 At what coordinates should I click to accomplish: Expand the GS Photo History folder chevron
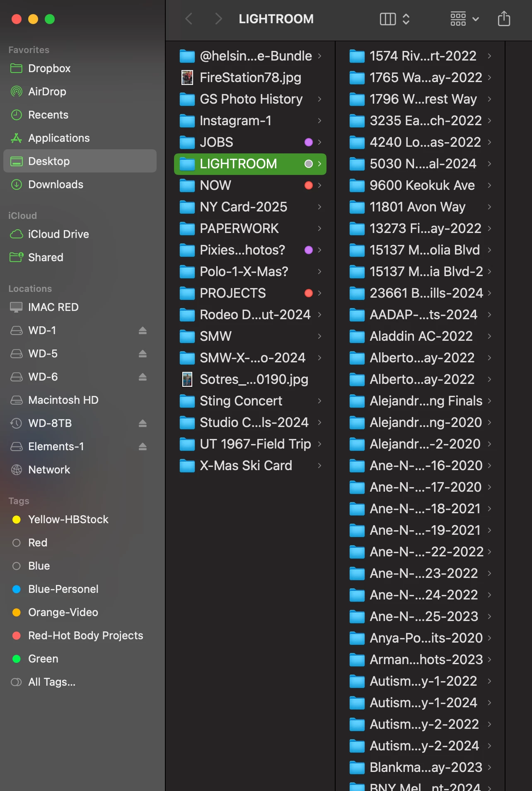click(x=319, y=99)
